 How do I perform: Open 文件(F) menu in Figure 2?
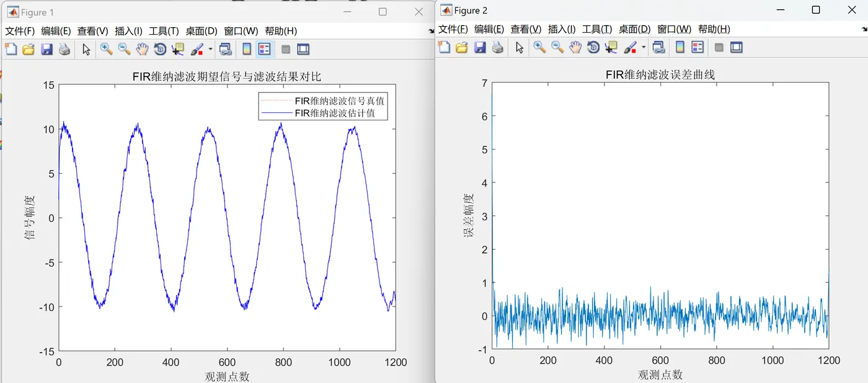(x=453, y=29)
